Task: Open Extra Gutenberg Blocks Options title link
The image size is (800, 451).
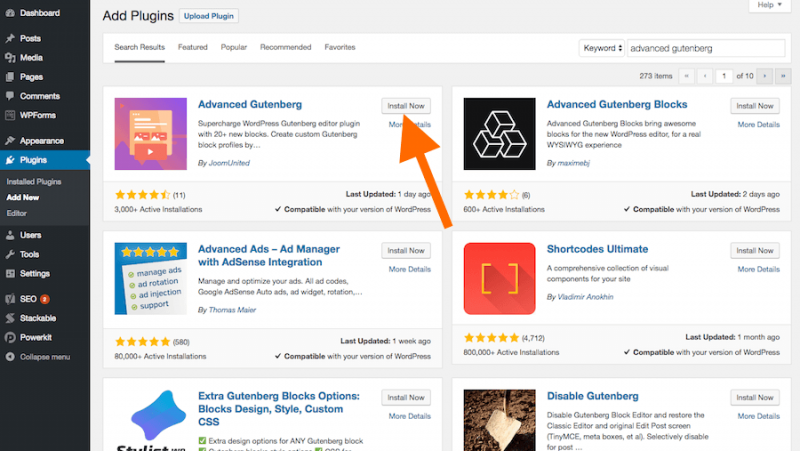Action: click(x=279, y=409)
